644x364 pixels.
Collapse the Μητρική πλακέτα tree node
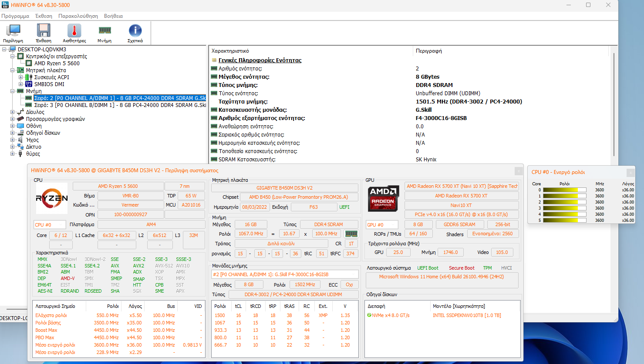[x=13, y=70]
